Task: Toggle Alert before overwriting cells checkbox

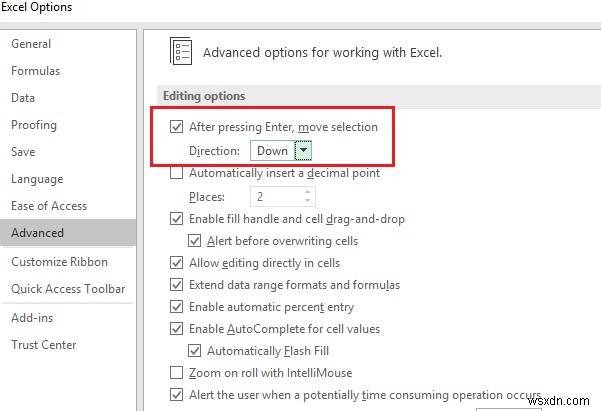Action: [195, 241]
